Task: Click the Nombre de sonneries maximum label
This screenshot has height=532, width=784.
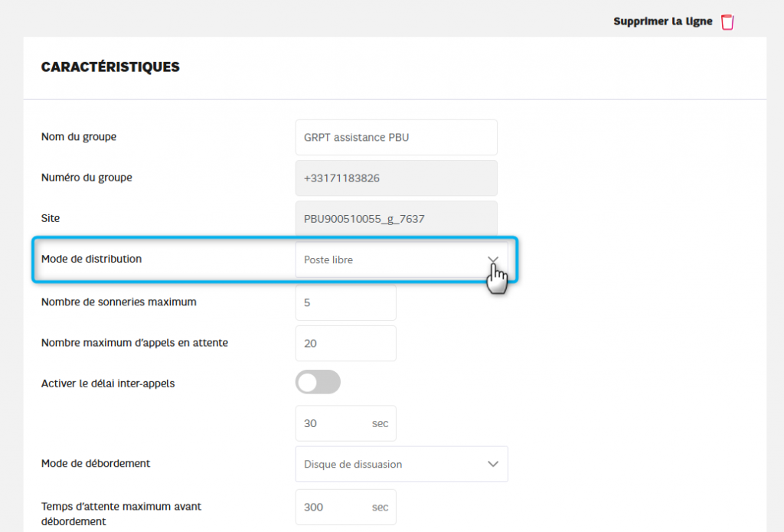Action: pyautogui.click(x=119, y=302)
